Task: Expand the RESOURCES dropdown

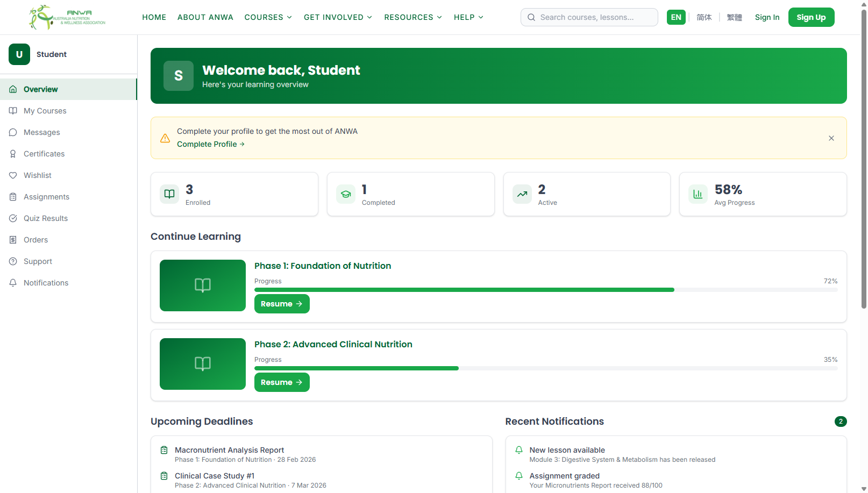Action: (412, 17)
